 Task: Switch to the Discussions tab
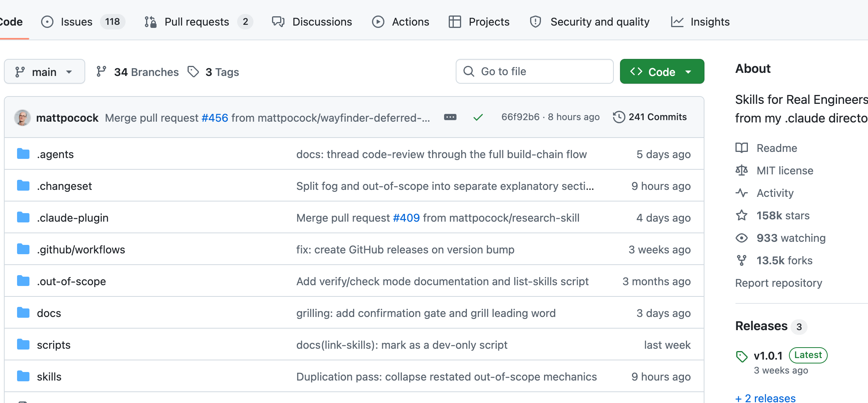[x=312, y=22]
